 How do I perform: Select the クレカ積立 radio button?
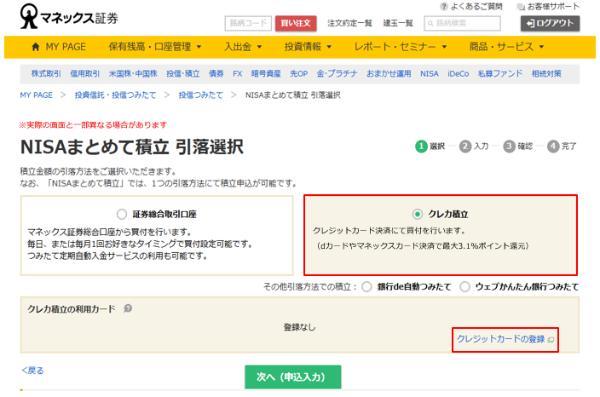click(417, 214)
